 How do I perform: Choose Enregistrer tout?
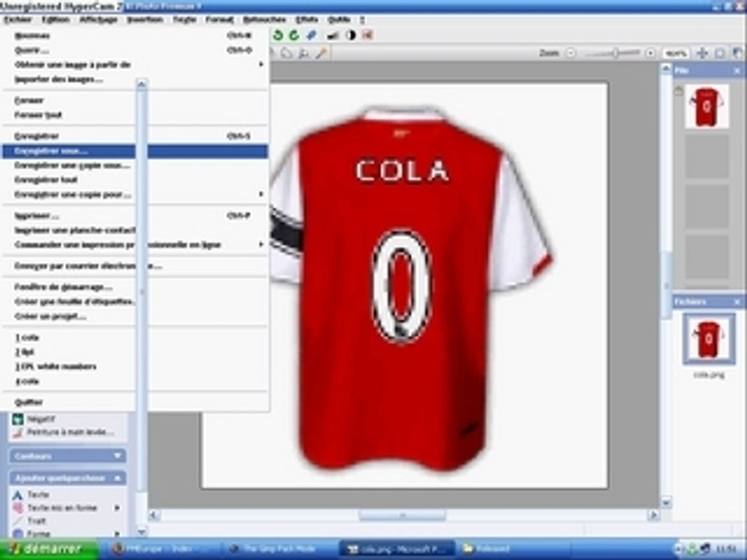(x=135, y=180)
